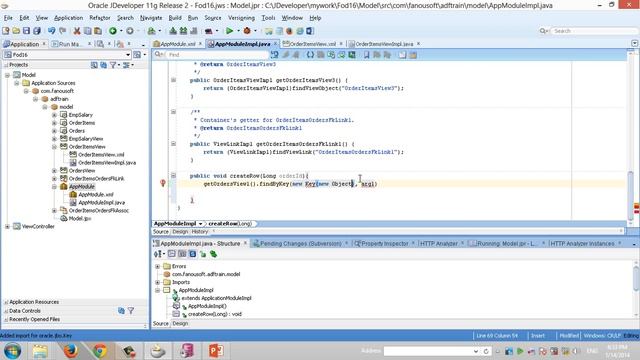Click the blue S filter icon in Structure toolbar
Screen dimensions: 640x360
pos(192,254)
